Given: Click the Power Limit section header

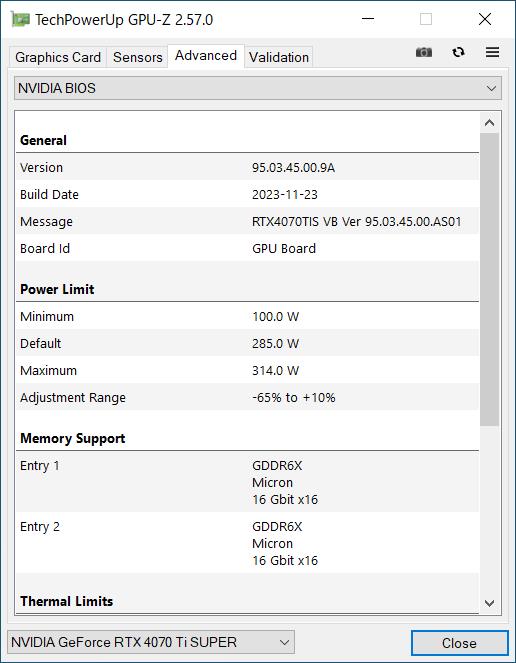Looking at the screenshot, I should [x=57, y=289].
